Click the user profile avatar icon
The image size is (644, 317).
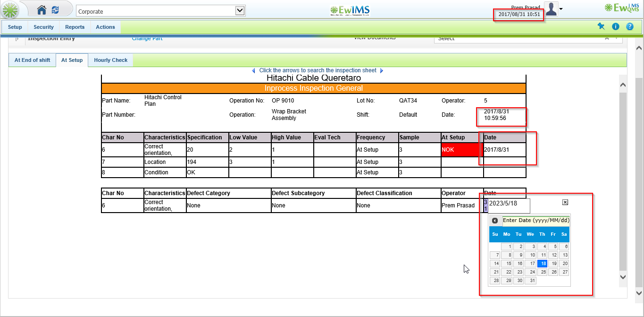click(x=551, y=9)
